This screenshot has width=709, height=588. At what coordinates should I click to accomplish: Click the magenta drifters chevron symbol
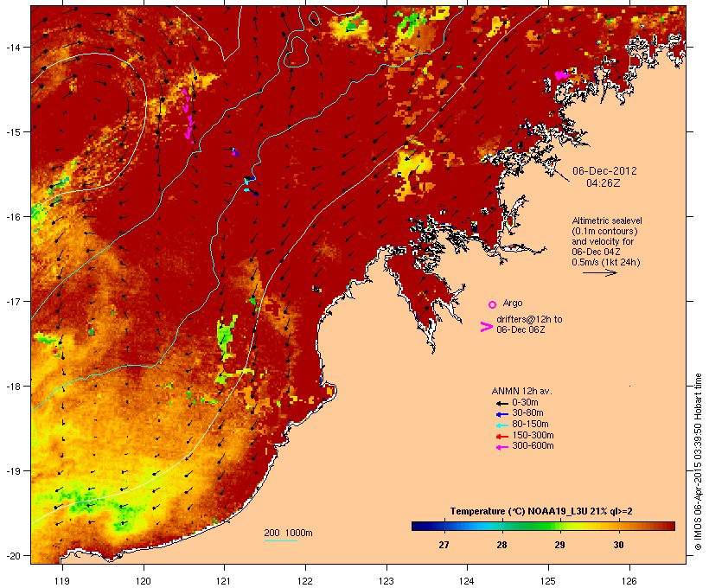click(x=486, y=327)
